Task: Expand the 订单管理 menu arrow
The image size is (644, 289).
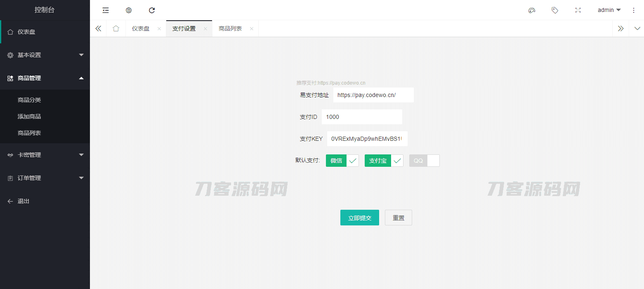Action: 81,178
